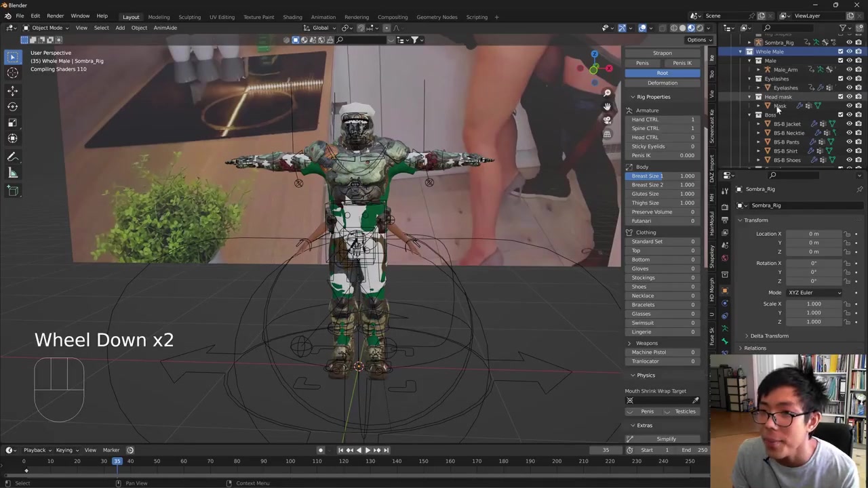This screenshot has height=488, width=868.
Task: Select the Annotate pencil tool
Action: tap(12, 157)
